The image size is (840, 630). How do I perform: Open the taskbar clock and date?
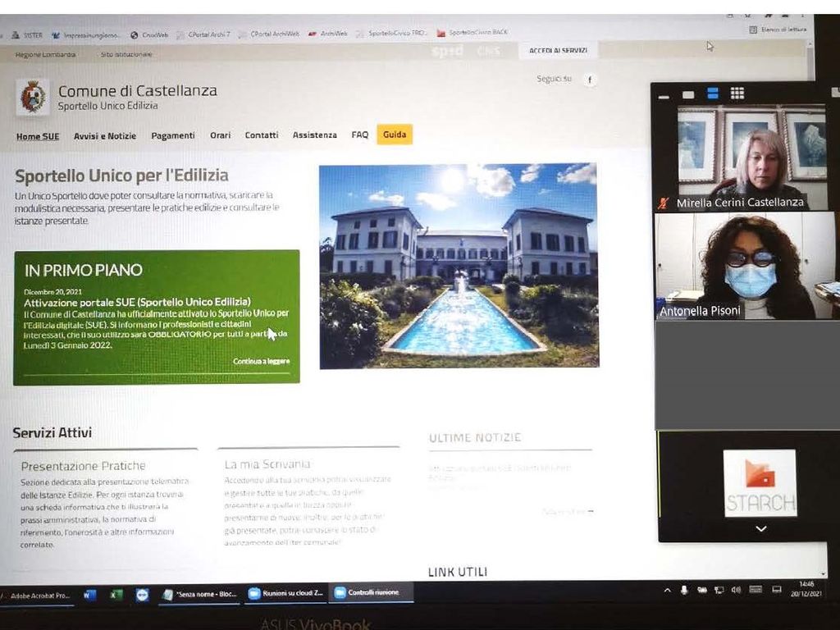[806, 589]
